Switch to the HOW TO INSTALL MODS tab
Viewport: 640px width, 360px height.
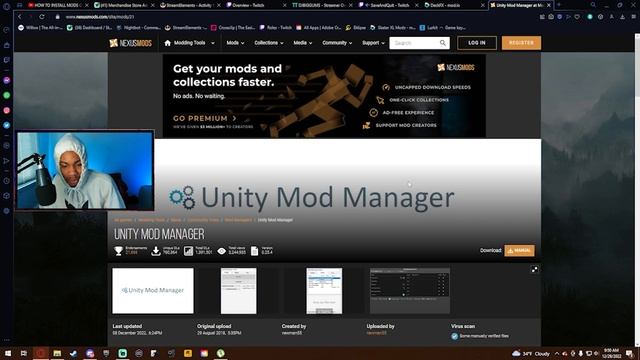[57, 5]
